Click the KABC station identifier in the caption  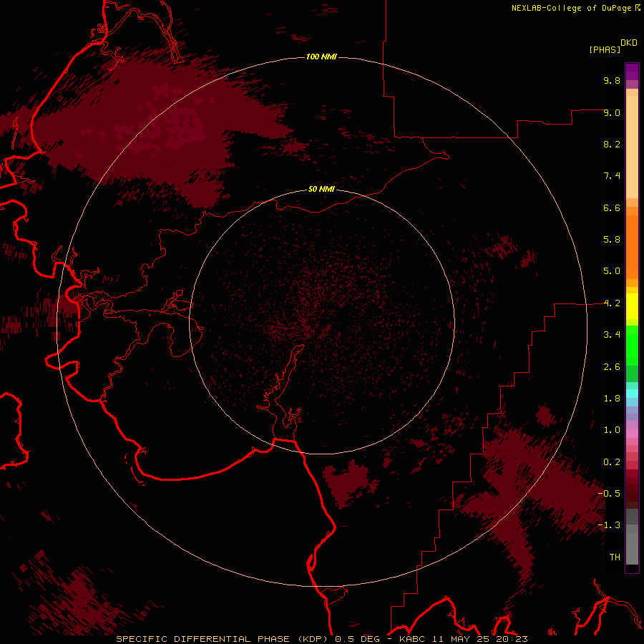pyautogui.click(x=413, y=639)
